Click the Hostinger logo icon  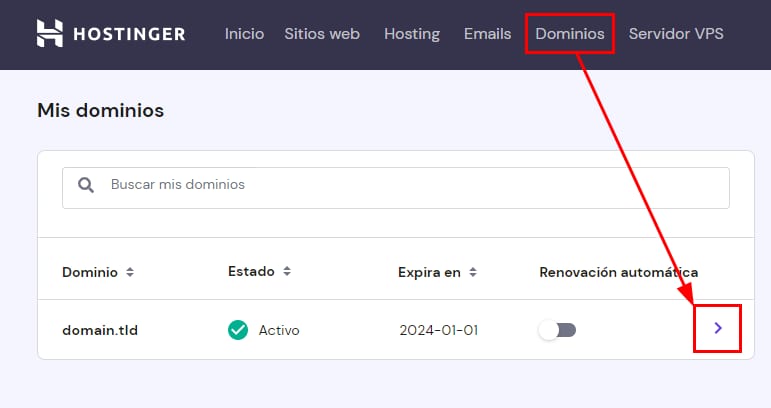[50, 34]
